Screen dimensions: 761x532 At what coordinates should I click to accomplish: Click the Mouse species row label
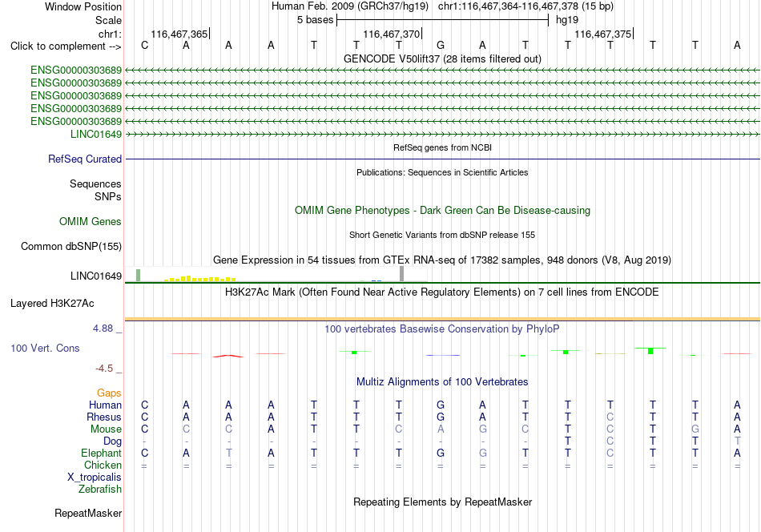tap(106, 429)
